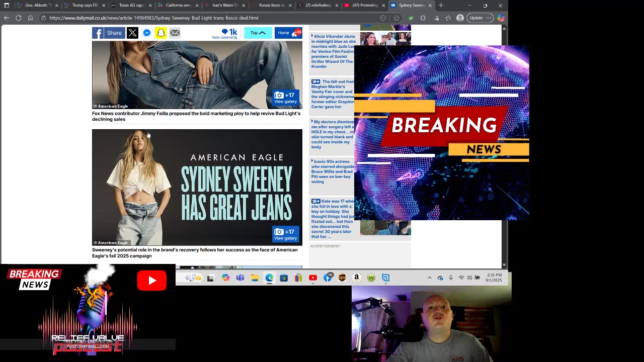Open volume control in system tray
Image resolution: width=644 pixels, height=362 pixels.
coord(469,278)
